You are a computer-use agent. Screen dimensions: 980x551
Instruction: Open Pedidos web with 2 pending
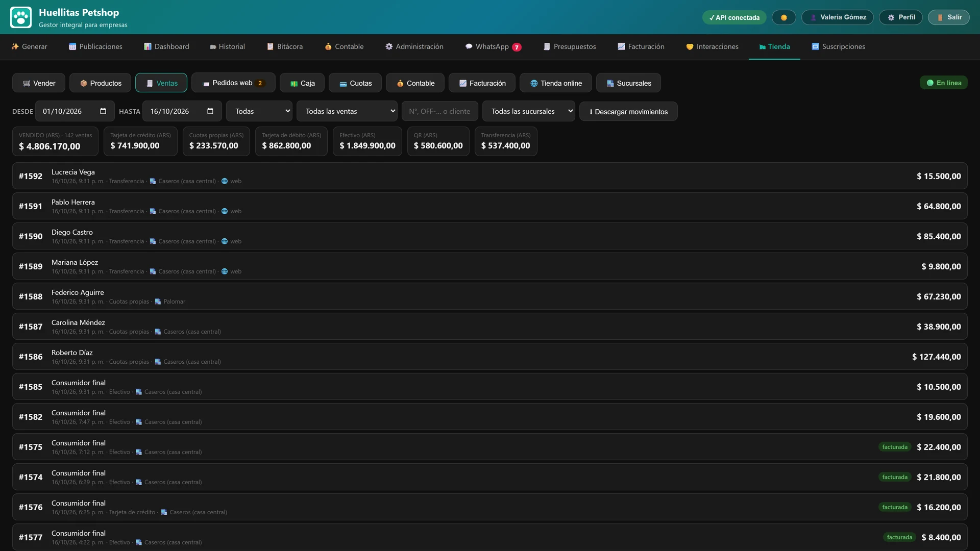click(x=233, y=83)
